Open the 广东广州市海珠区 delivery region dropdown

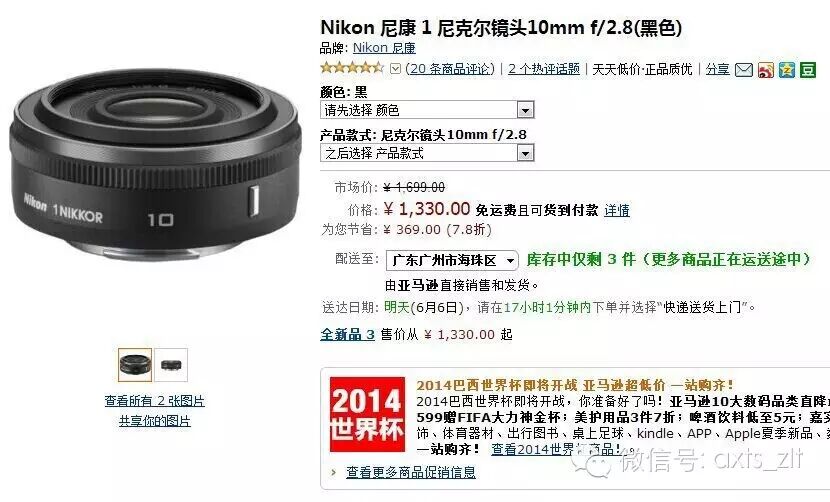pos(452,261)
